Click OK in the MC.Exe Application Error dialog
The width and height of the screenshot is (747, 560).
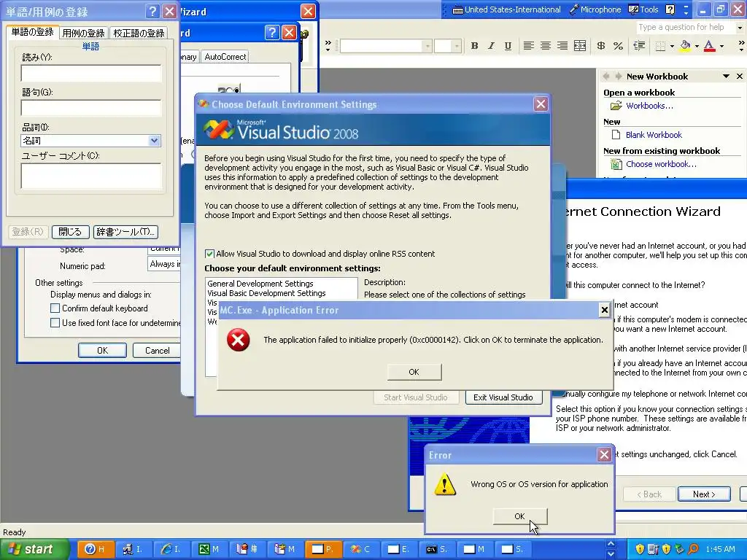414,372
